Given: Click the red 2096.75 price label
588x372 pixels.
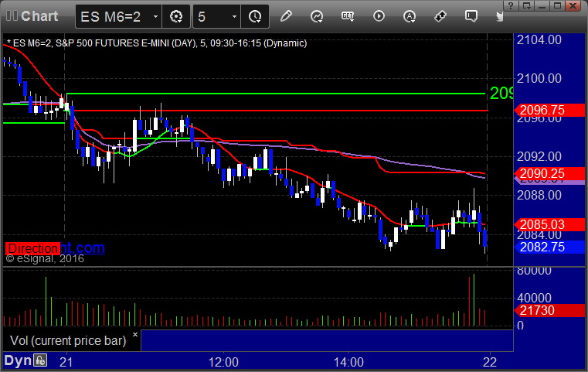Looking at the screenshot, I should tap(549, 110).
